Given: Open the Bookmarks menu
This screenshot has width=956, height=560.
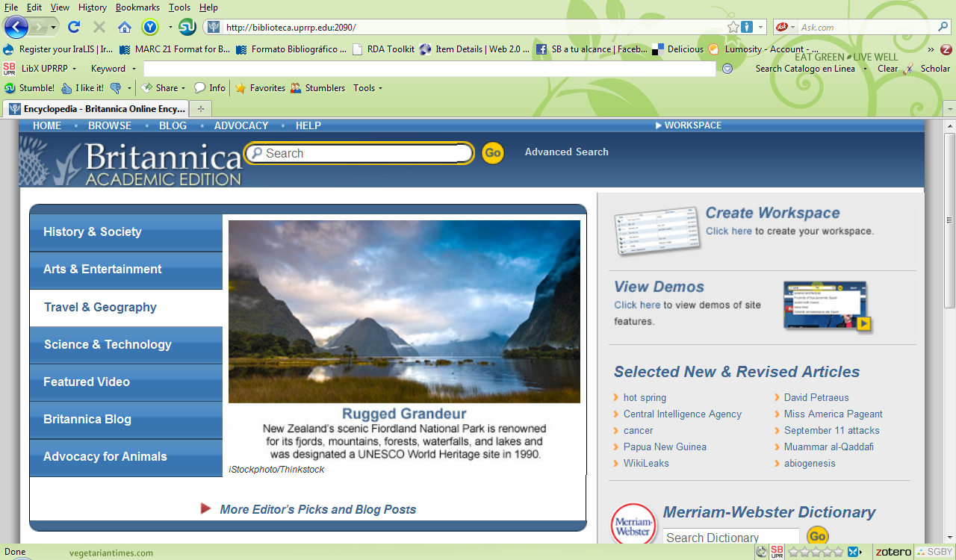Looking at the screenshot, I should coord(137,7).
